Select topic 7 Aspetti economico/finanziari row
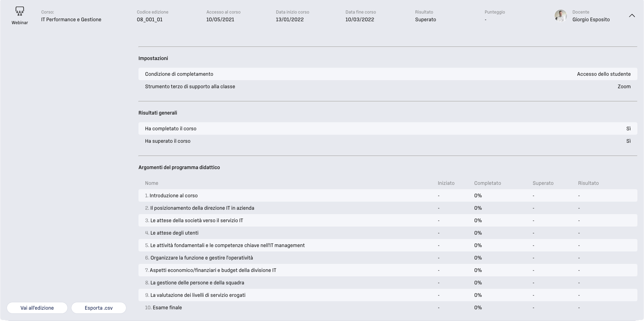Image resolution: width=644 pixels, height=321 pixels. (x=388, y=270)
